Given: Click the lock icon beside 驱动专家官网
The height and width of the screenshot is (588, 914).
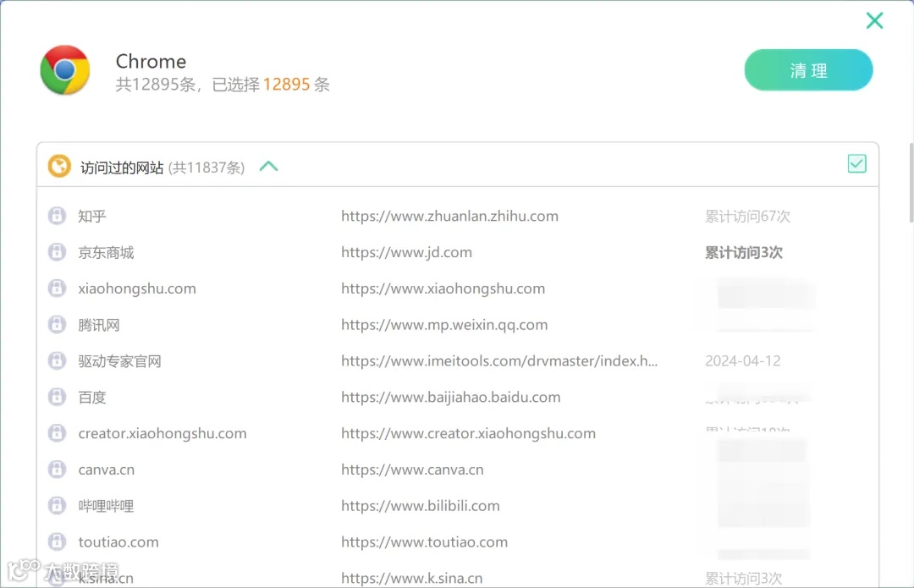Looking at the screenshot, I should (x=57, y=360).
